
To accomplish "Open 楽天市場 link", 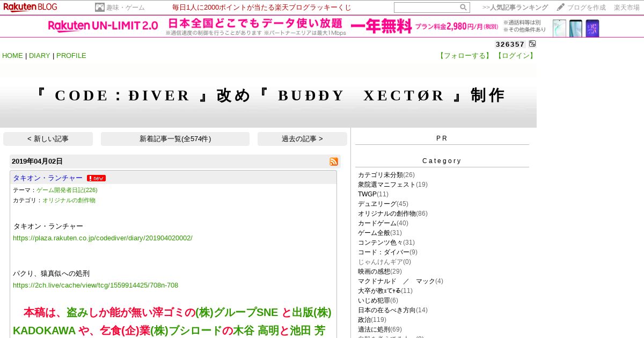I will [627, 8].
